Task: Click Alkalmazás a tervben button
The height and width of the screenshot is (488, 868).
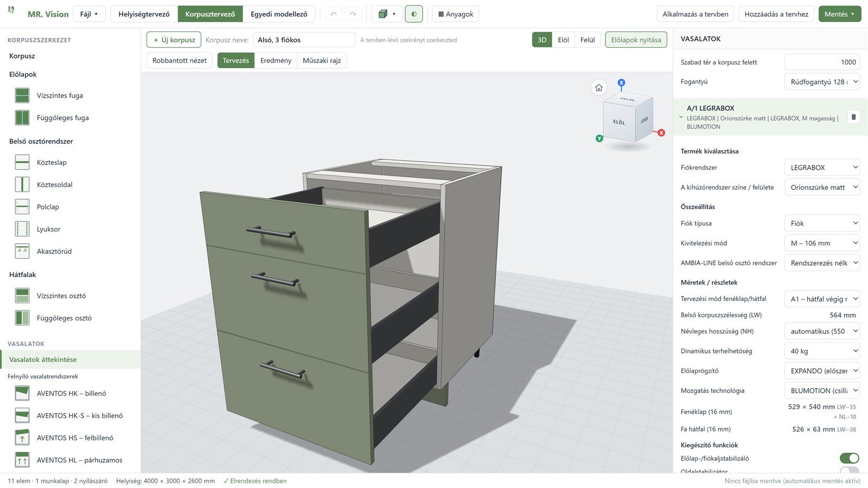Action: (695, 14)
